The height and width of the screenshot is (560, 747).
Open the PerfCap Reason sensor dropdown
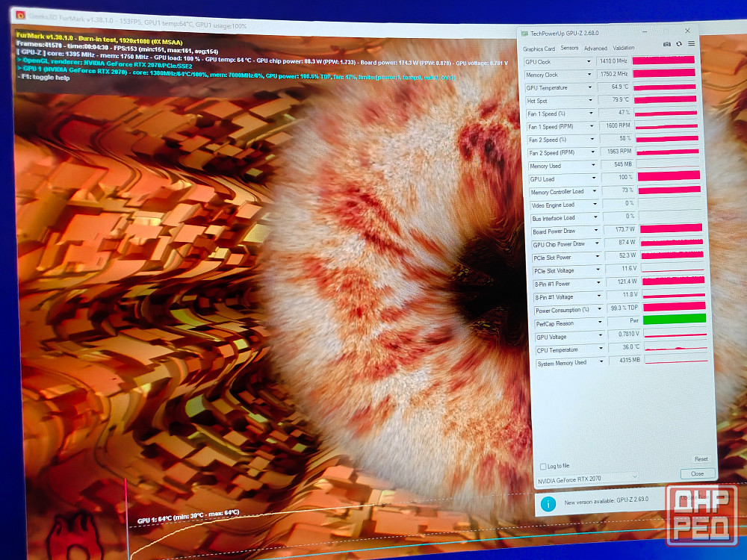pyautogui.click(x=601, y=323)
